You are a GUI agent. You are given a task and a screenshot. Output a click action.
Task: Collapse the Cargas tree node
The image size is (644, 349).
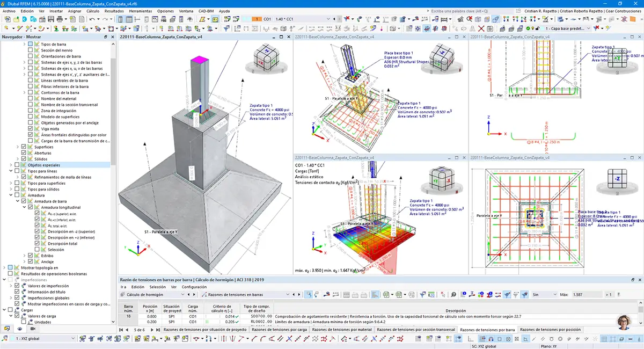(x=4, y=310)
